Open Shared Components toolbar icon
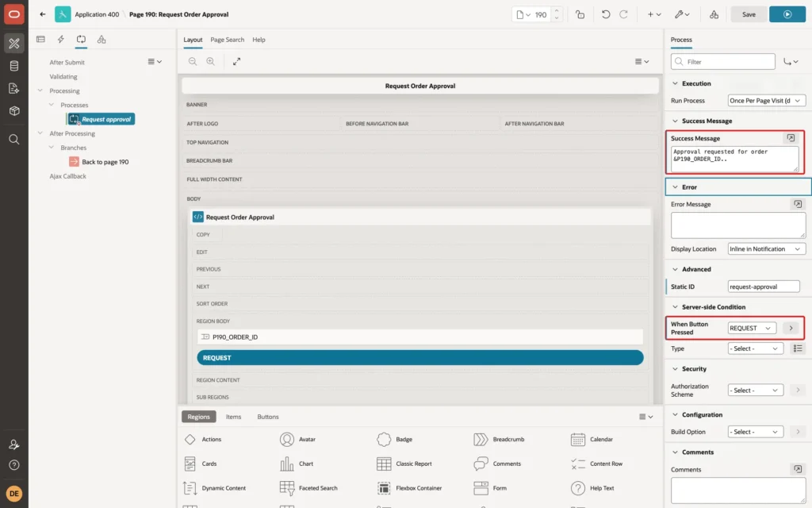 tap(714, 14)
